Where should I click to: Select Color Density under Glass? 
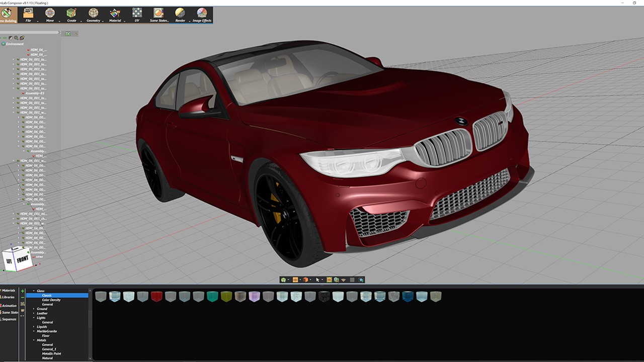tap(51, 300)
